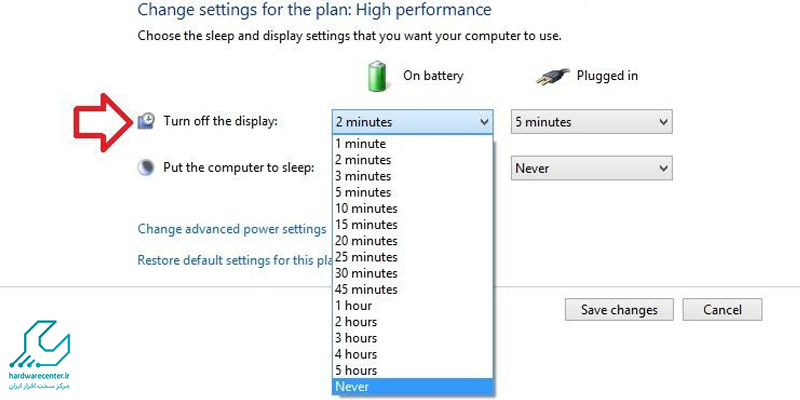800x400 pixels.
Task: Select 30 minutes from dropdown list
Action: (x=412, y=273)
